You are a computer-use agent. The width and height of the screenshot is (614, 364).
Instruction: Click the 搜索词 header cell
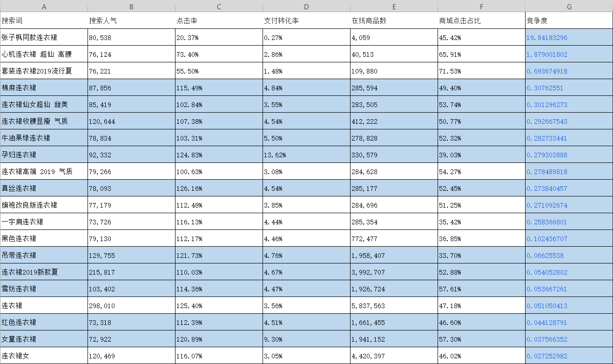coord(44,20)
